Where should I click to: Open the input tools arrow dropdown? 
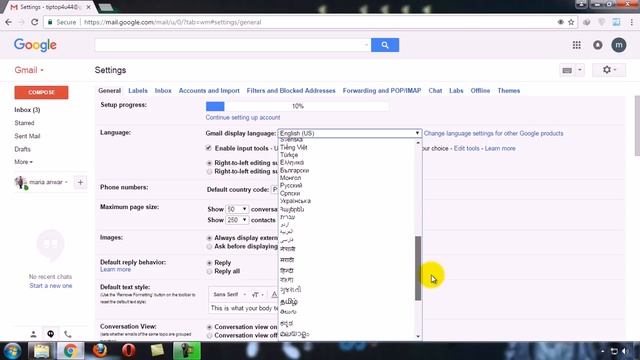(x=580, y=70)
